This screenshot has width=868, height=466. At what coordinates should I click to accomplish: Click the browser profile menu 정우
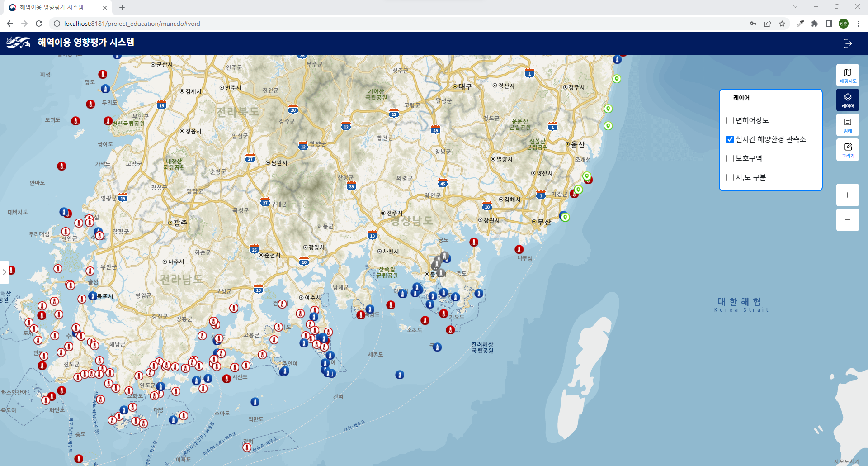844,24
